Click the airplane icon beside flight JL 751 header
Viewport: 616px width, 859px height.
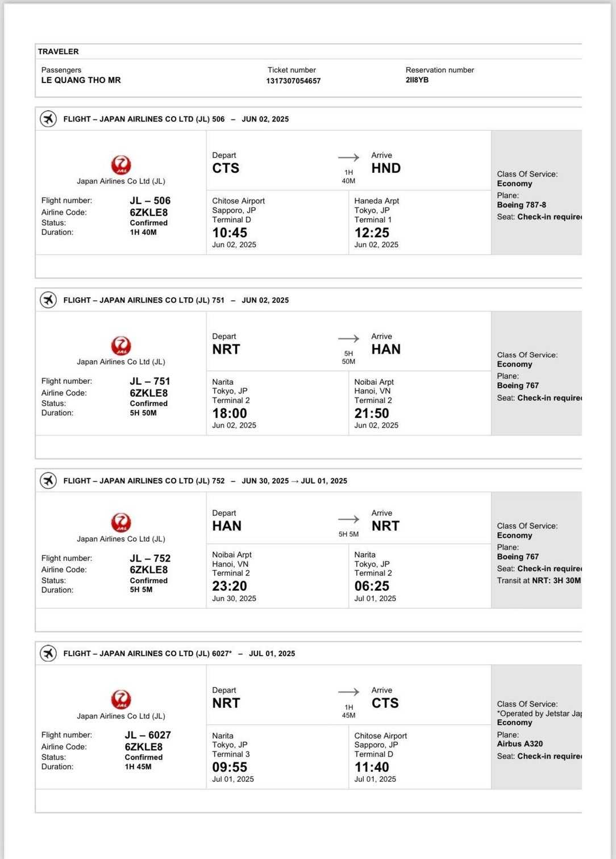click(x=48, y=300)
